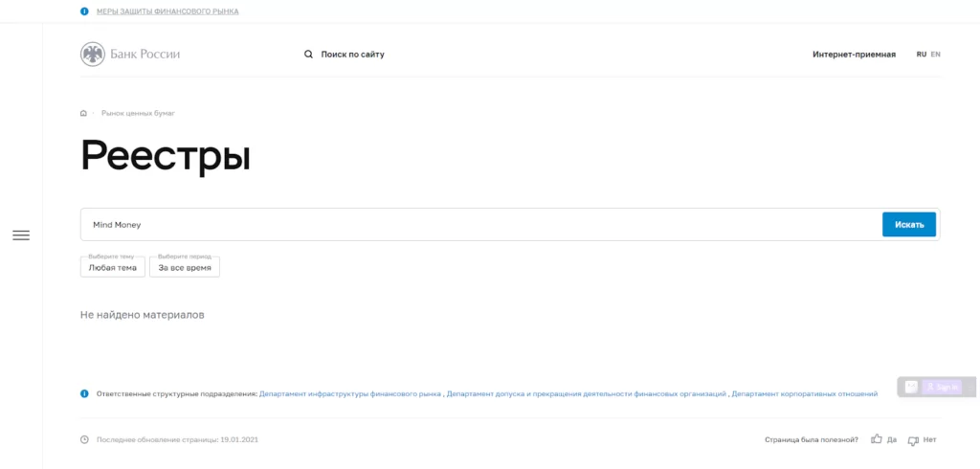Click info icon beside Ответственные структурные подразделения
980x469 pixels.
pos(84,394)
